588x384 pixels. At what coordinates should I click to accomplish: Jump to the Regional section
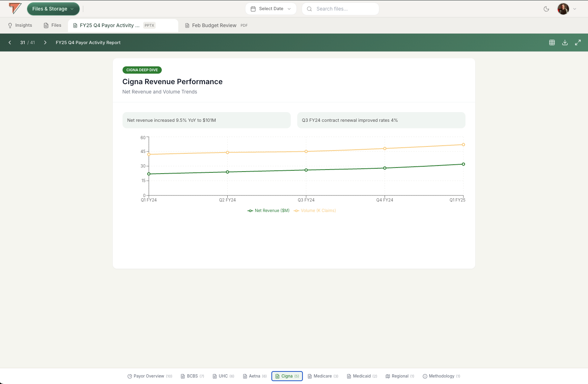click(x=400, y=376)
